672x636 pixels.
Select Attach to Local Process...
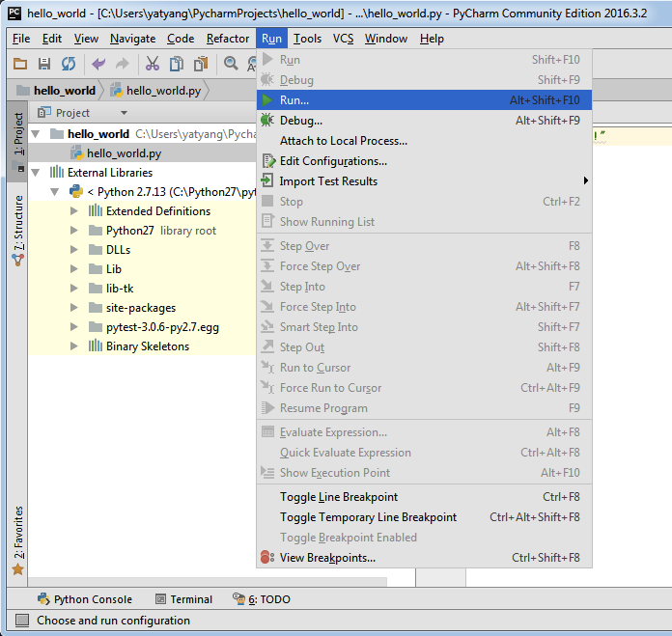coord(424,141)
